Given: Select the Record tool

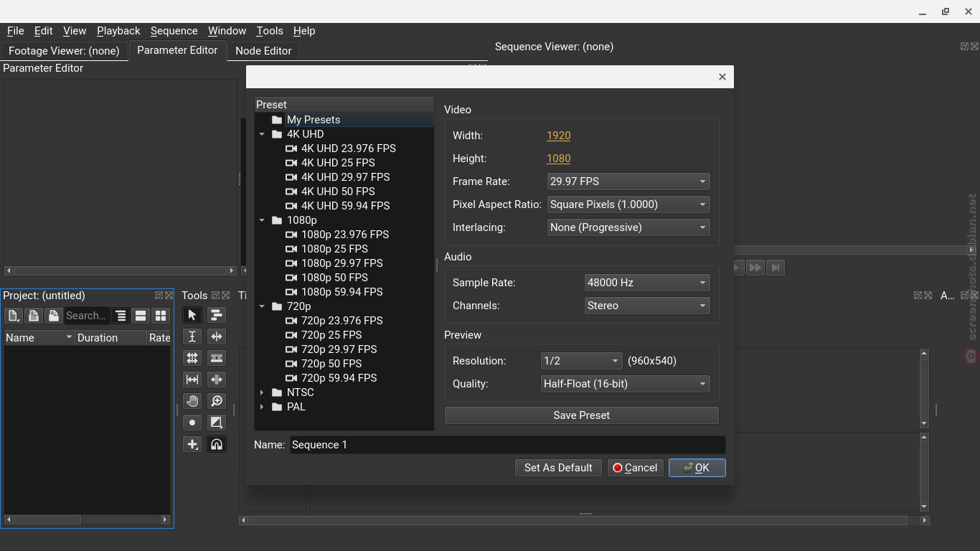Looking at the screenshot, I should click(x=192, y=423).
